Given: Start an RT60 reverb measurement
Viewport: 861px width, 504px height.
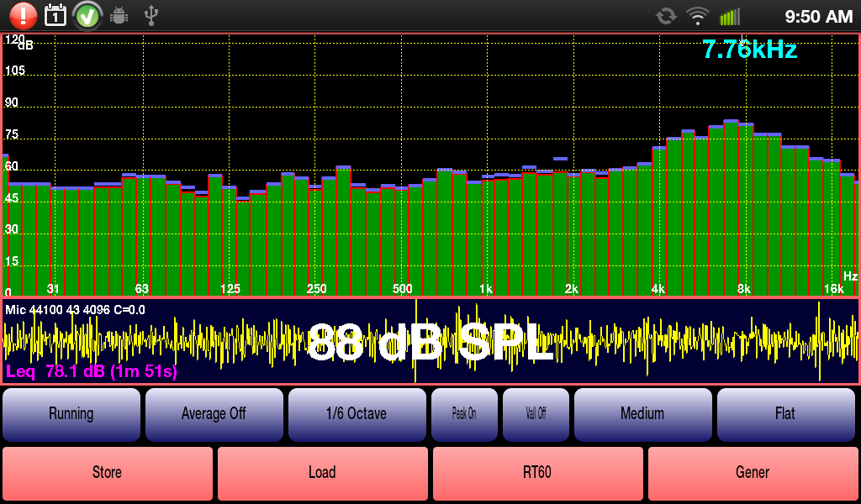Looking at the screenshot, I should tap(537, 472).
